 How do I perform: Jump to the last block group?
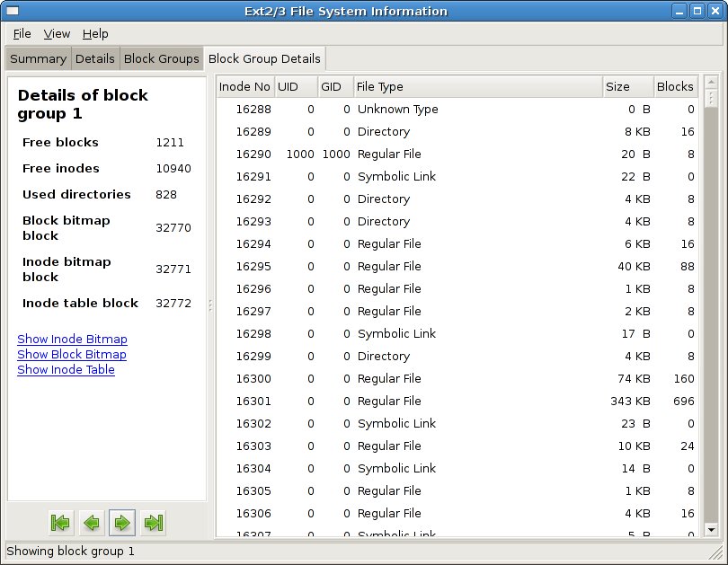click(x=155, y=522)
